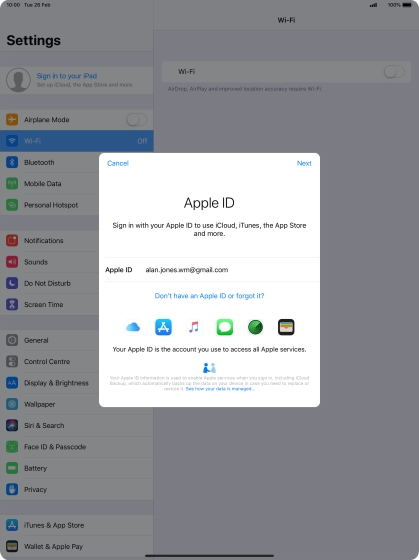Open iTunes & App Store settings
The height and width of the screenshot is (560, 419).
pyautogui.click(x=76, y=525)
